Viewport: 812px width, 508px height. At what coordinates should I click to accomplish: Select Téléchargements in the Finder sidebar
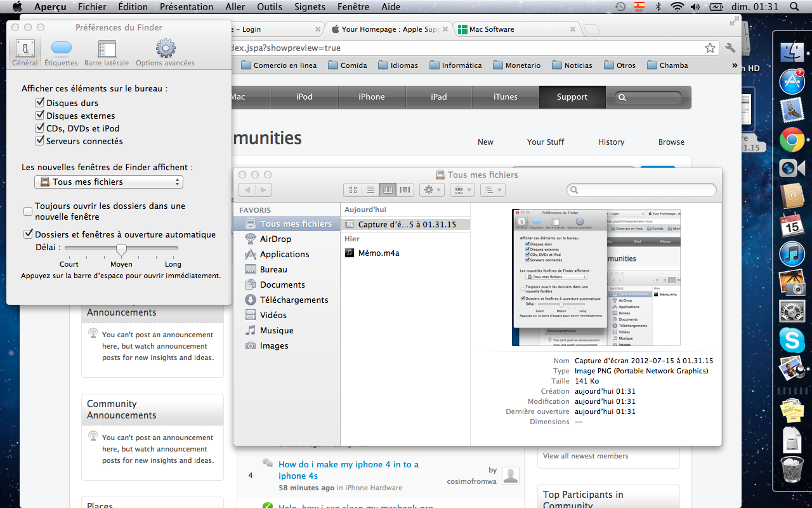[287, 300]
